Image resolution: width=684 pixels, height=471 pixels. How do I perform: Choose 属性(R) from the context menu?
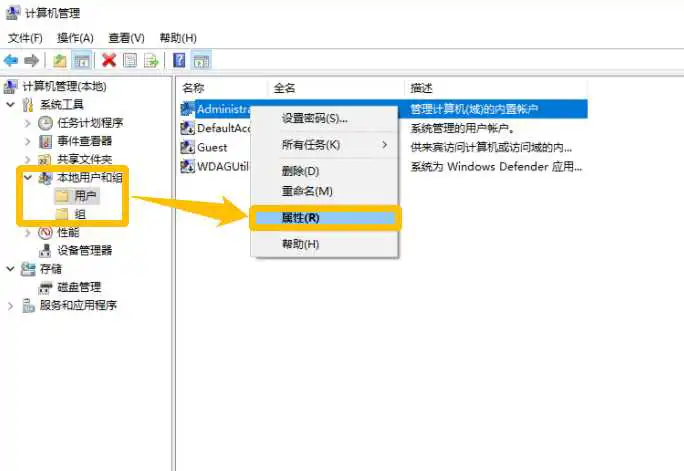click(x=301, y=218)
